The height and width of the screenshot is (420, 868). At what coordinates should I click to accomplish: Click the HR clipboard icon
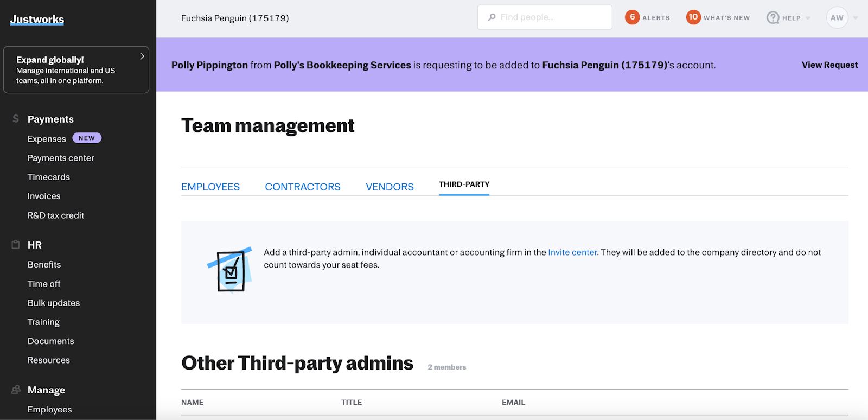16,245
